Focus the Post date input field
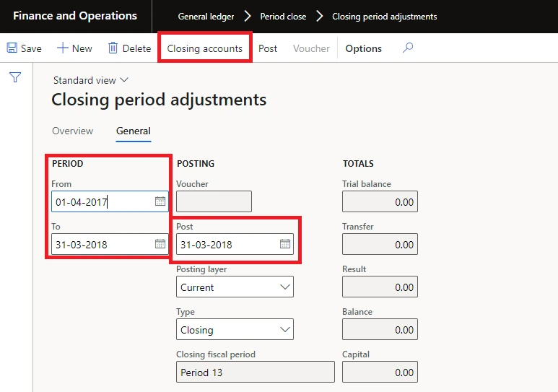This screenshot has width=558, height=392. point(235,244)
